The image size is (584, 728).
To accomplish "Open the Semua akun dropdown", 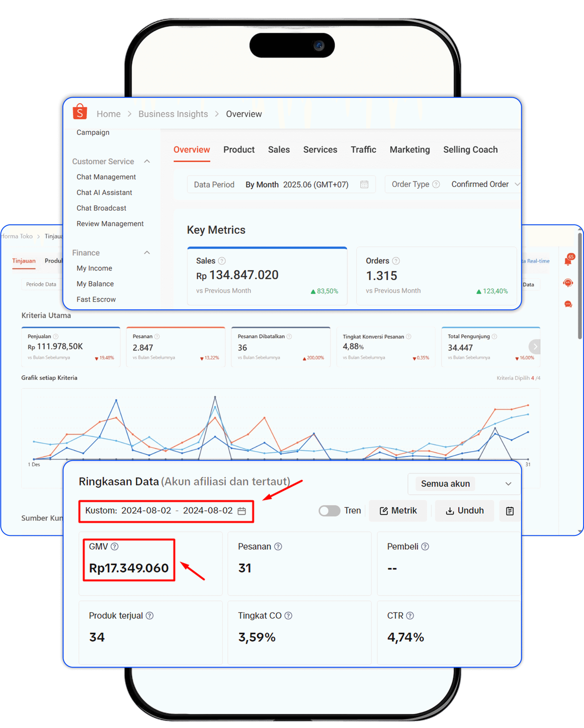I will [464, 483].
